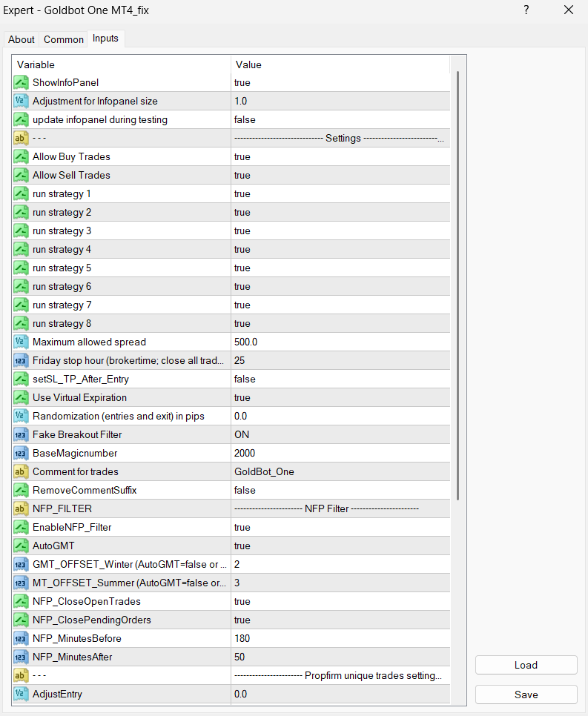Click the string icon next to Comment for trades
The height and width of the screenshot is (716, 588).
21,471
